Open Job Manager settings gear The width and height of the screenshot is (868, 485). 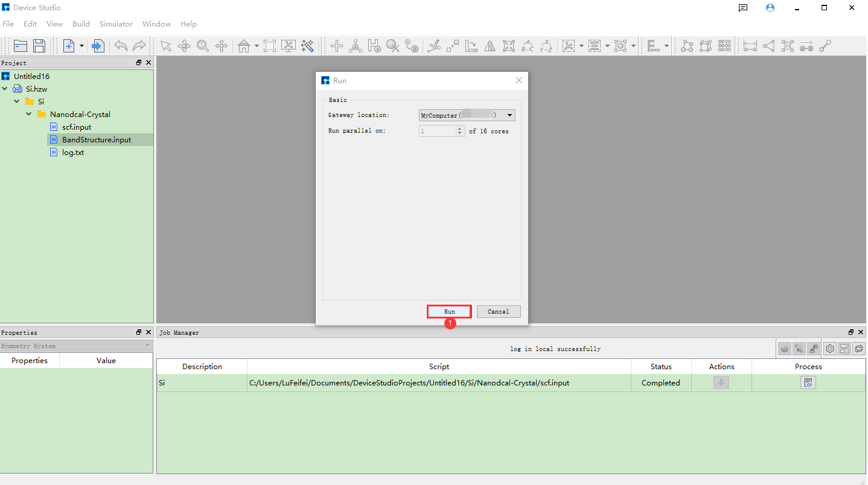pos(830,349)
